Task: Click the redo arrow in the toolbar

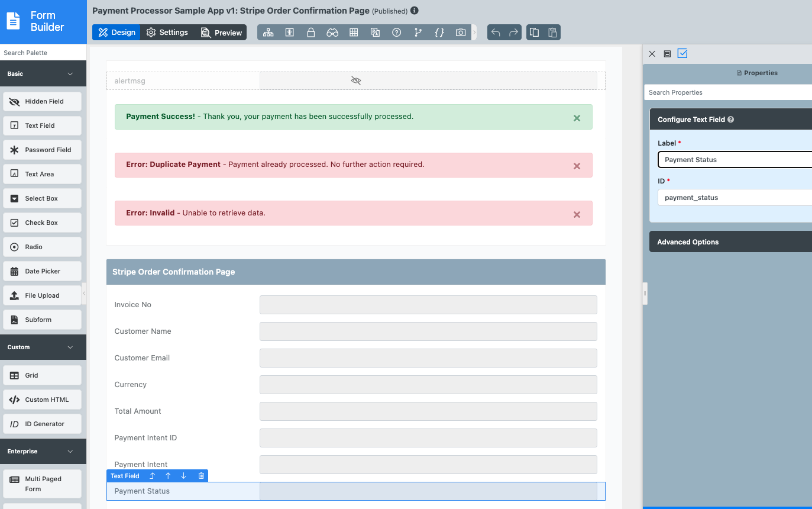Action: point(514,33)
